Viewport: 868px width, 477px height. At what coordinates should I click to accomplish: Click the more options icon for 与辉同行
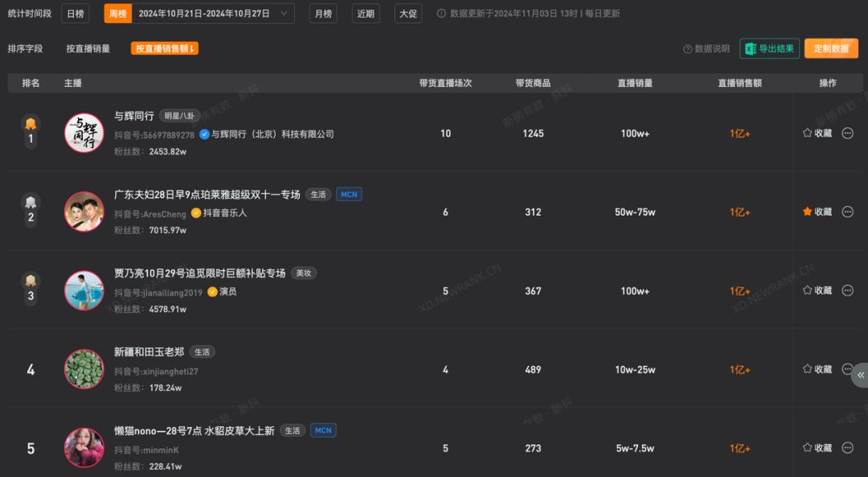(x=847, y=134)
